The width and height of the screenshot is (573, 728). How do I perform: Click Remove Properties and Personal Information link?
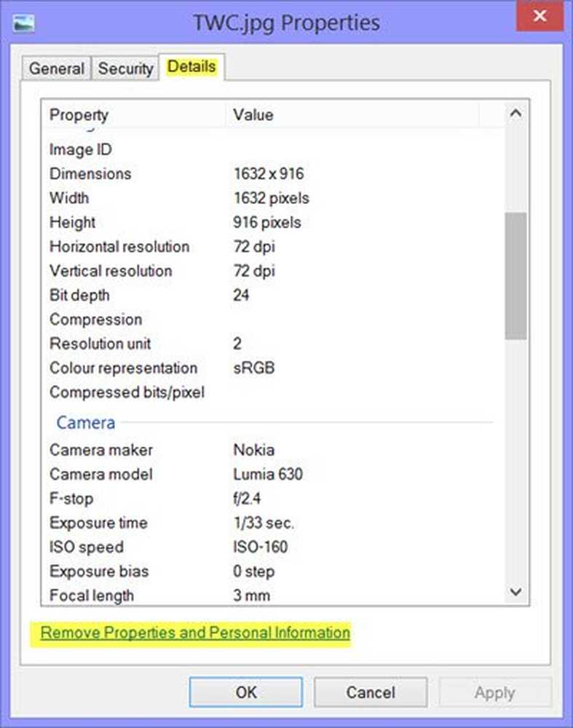(x=195, y=633)
